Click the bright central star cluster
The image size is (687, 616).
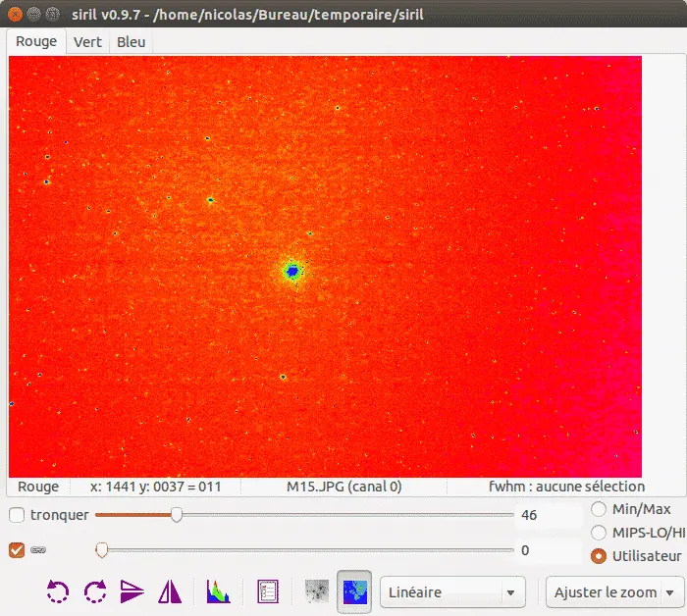click(x=292, y=272)
